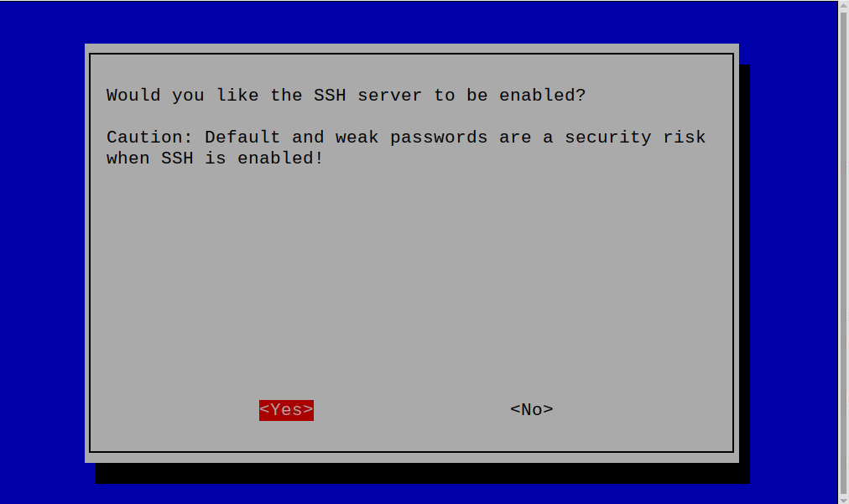Click the black drop shadow under dialog
The image size is (849, 504).
[422, 474]
